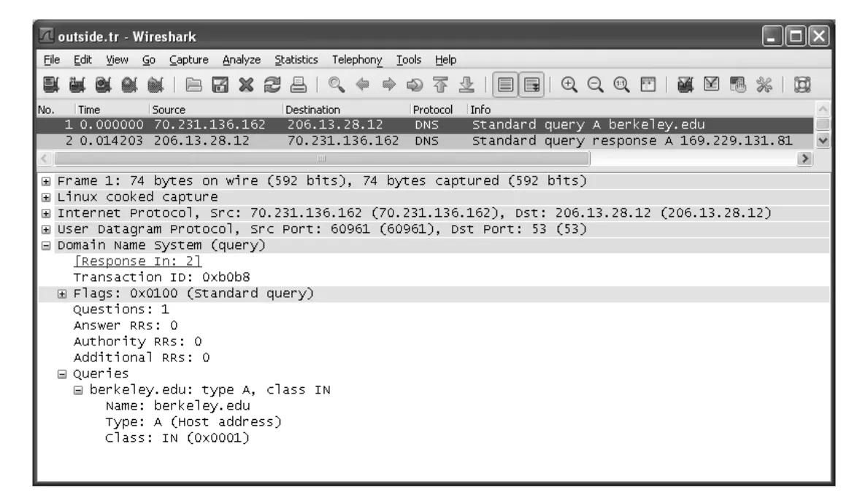Click horizontal scrollbar right arrow
The height and width of the screenshot is (498, 868).
(804, 159)
